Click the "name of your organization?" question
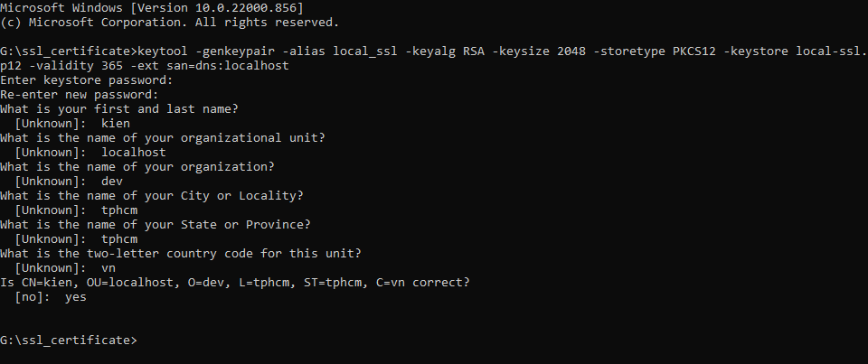This screenshot has width=868, height=364. click(x=137, y=166)
